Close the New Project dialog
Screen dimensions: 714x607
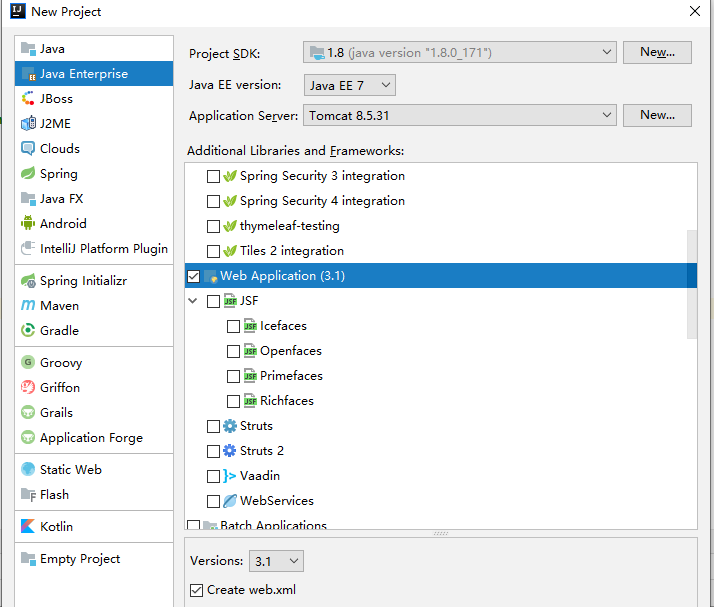pos(694,11)
